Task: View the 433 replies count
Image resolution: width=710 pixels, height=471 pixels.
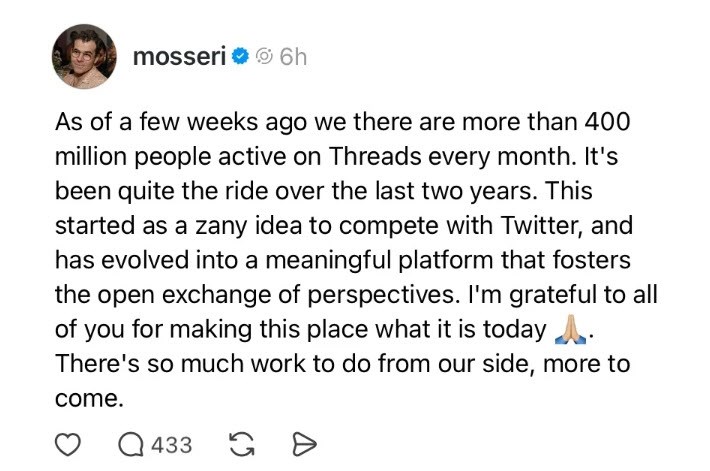Action: pos(171,444)
